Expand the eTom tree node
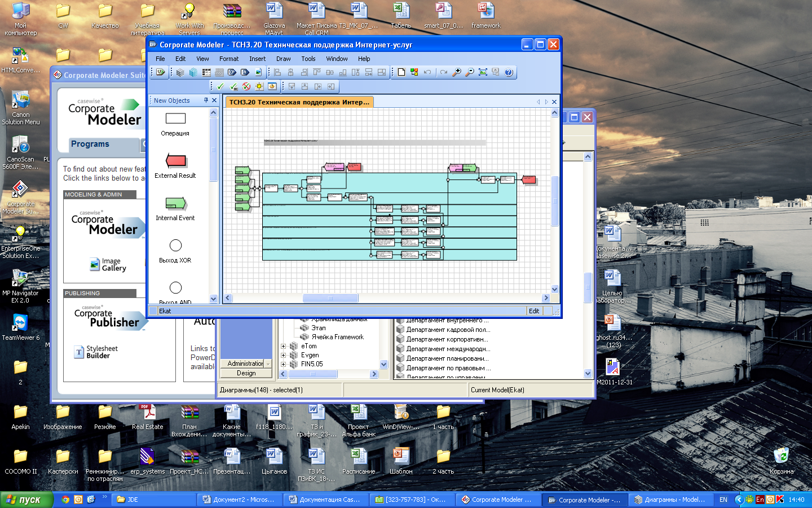The width and height of the screenshot is (812, 508). pos(284,347)
